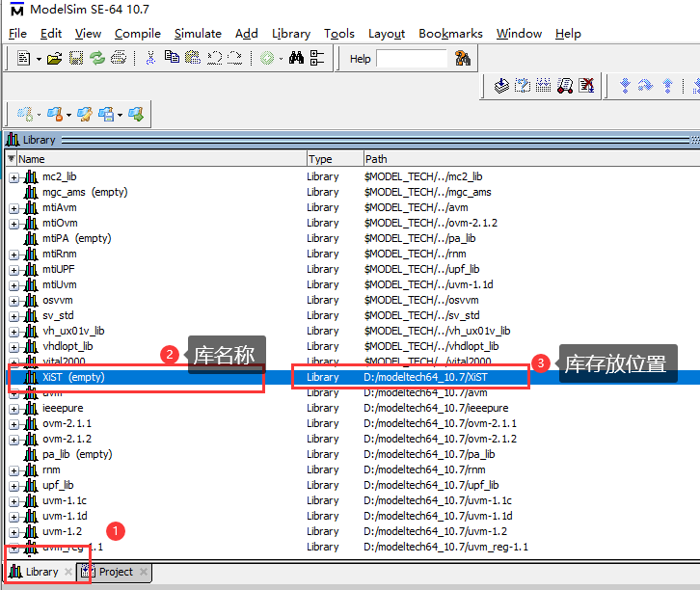Expand the ieeepure library node

[x=13, y=410]
